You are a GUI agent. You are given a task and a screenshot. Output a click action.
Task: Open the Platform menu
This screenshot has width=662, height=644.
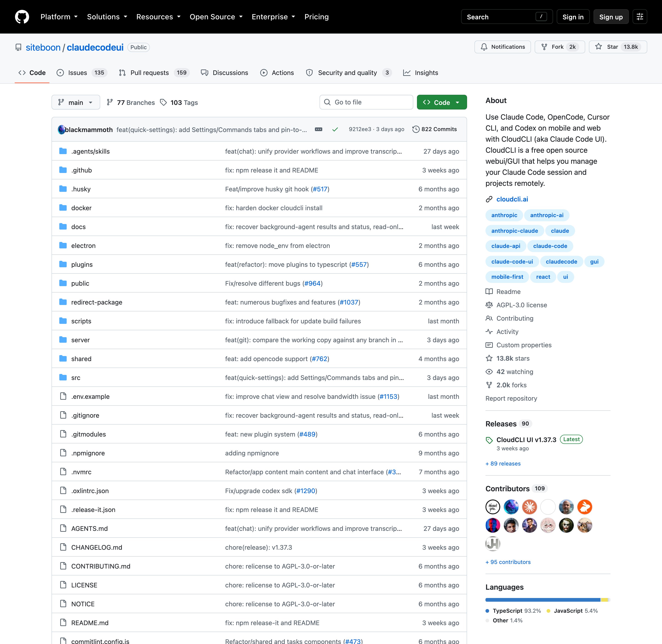59,17
